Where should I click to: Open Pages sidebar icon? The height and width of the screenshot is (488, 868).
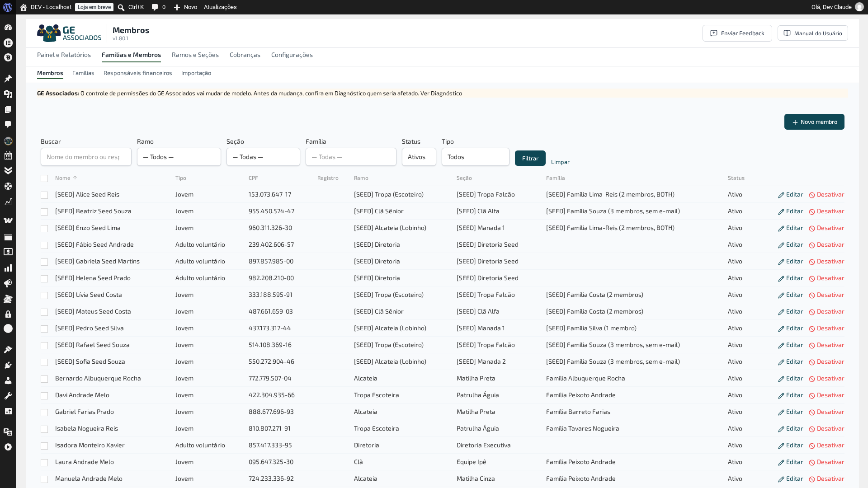pyautogui.click(x=8, y=109)
